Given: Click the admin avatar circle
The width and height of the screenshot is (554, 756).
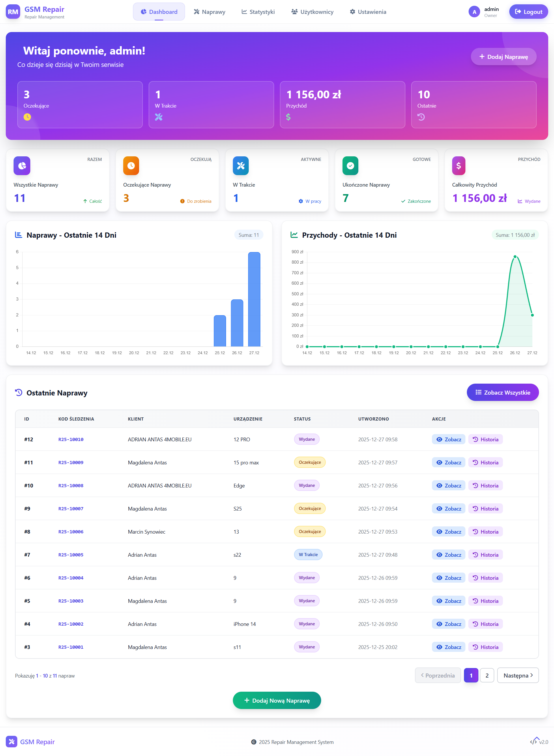Looking at the screenshot, I should (x=474, y=12).
